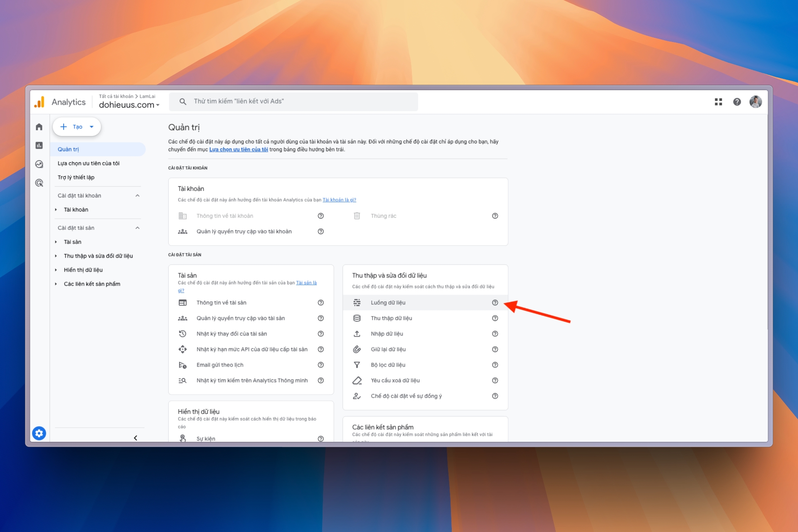Viewport: 798px width, 532px height.
Task: Click the blue Admin gear icon
Action: 39,433
